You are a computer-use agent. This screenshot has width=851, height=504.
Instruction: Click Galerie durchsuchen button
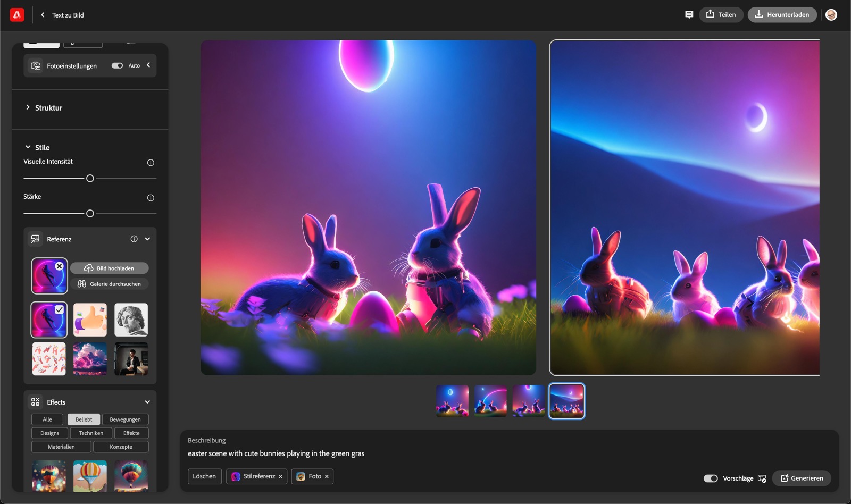(110, 284)
